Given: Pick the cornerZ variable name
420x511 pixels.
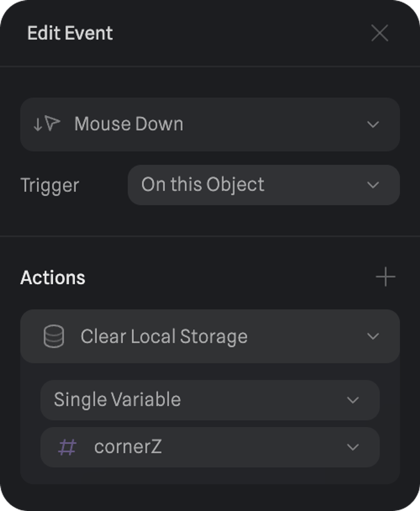Looking at the screenshot, I should pyautogui.click(x=128, y=447).
